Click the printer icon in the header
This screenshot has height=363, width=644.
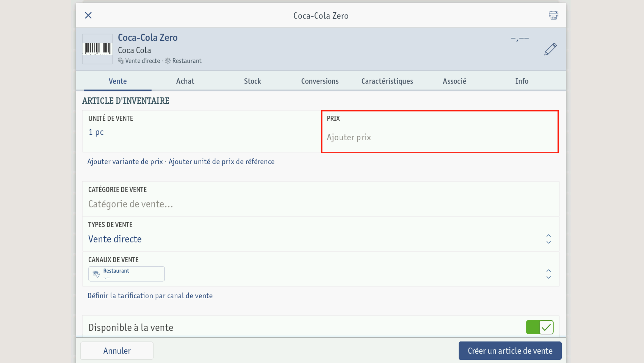[x=553, y=15]
